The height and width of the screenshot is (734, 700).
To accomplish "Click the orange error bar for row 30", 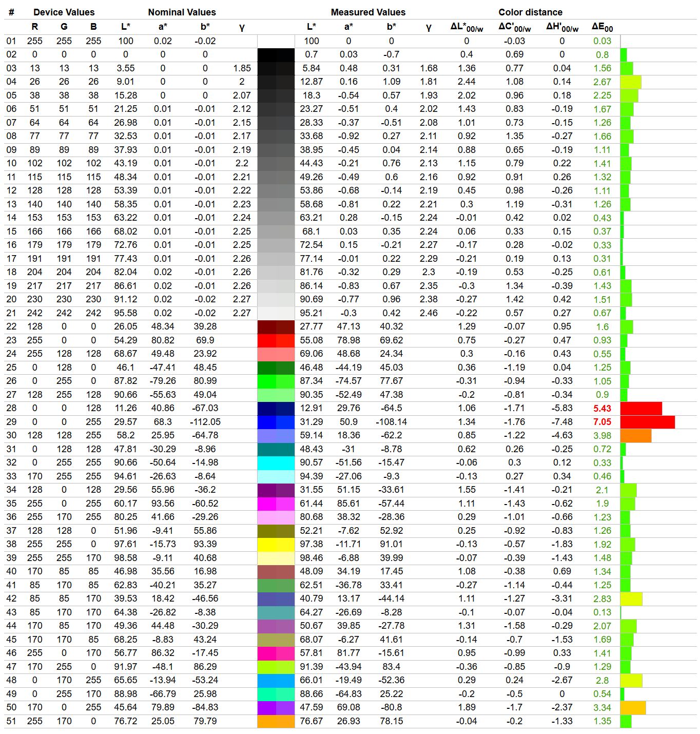I will pos(636,436).
